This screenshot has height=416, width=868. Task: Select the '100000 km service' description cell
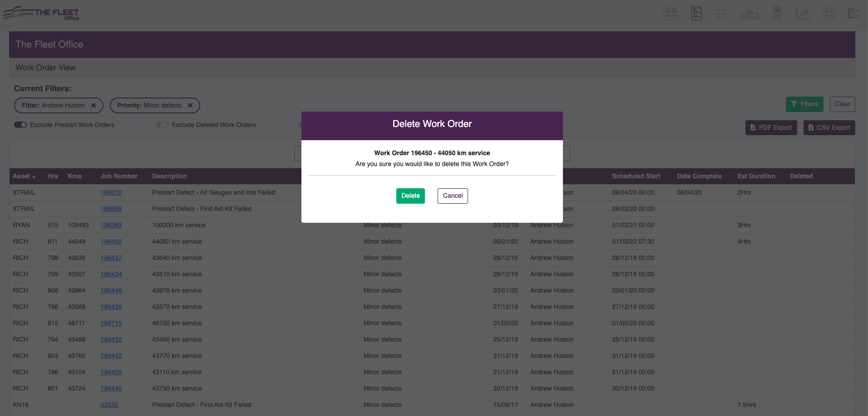(x=178, y=225)
